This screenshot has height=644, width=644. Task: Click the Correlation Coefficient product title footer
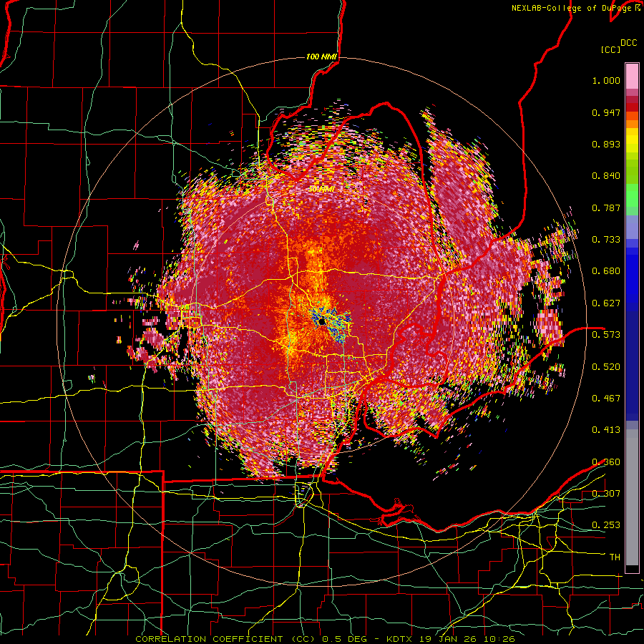325,639
